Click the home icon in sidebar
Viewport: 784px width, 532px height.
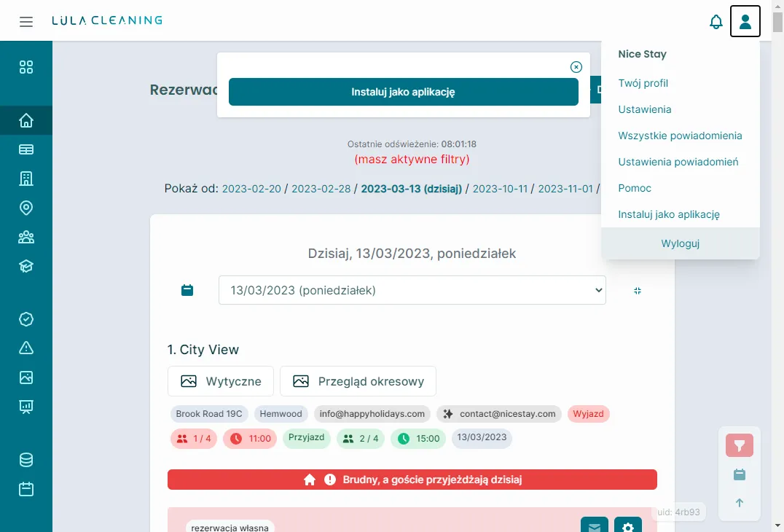tap(26, 120)
